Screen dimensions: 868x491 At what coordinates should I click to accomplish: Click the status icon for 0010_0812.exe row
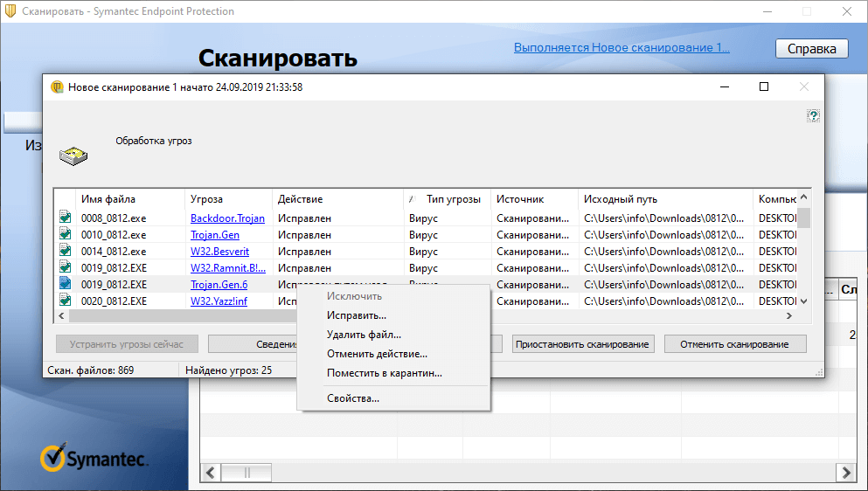[66, 233]
